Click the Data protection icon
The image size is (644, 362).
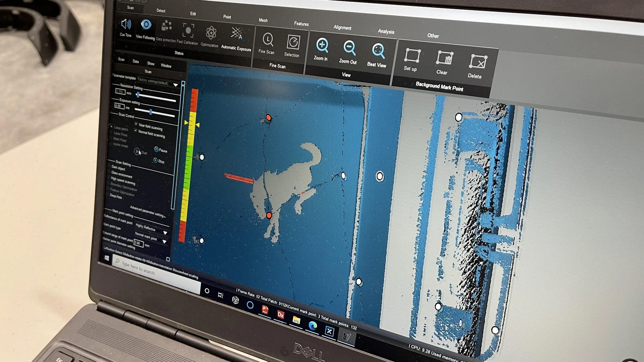tap(167, 26)
